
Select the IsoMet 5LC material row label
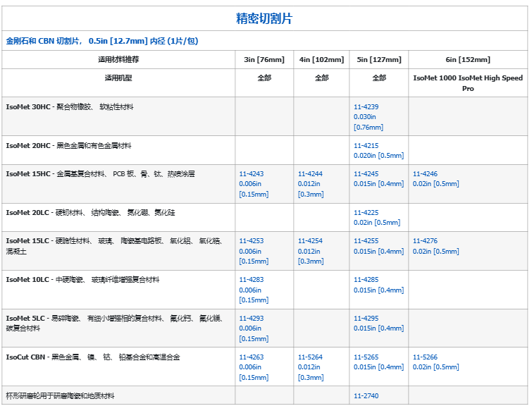coord(114,323)
